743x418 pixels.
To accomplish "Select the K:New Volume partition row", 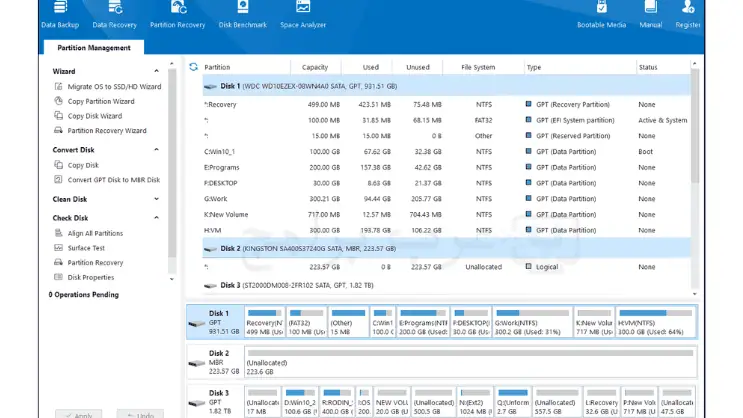I will 446,214.
